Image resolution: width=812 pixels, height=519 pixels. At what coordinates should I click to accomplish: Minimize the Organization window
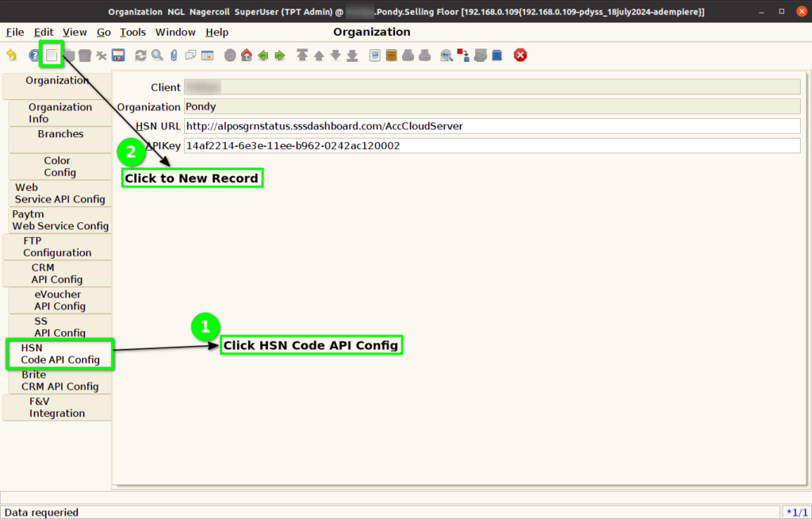pyautogui.click(x=761, y=11)
